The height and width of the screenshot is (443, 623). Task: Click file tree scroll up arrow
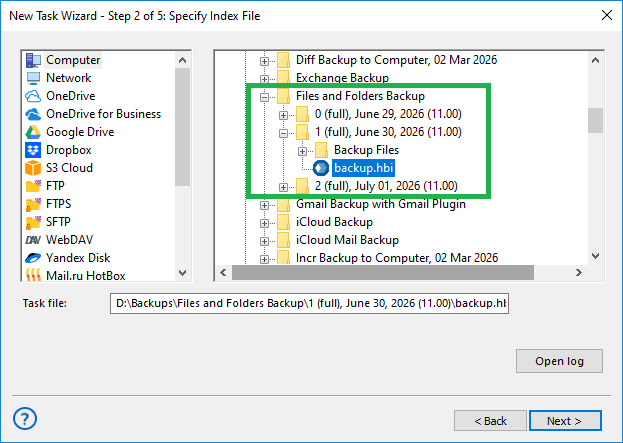click(595, 60)
